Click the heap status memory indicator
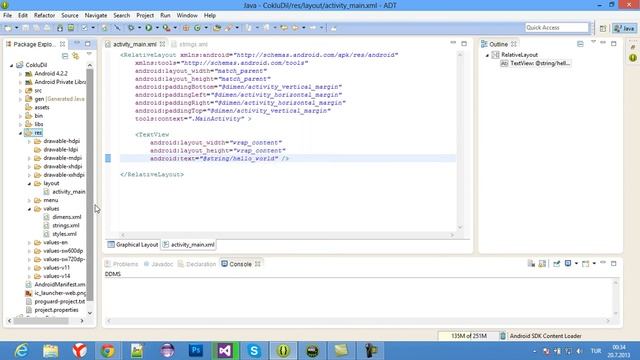 point(469,336)
